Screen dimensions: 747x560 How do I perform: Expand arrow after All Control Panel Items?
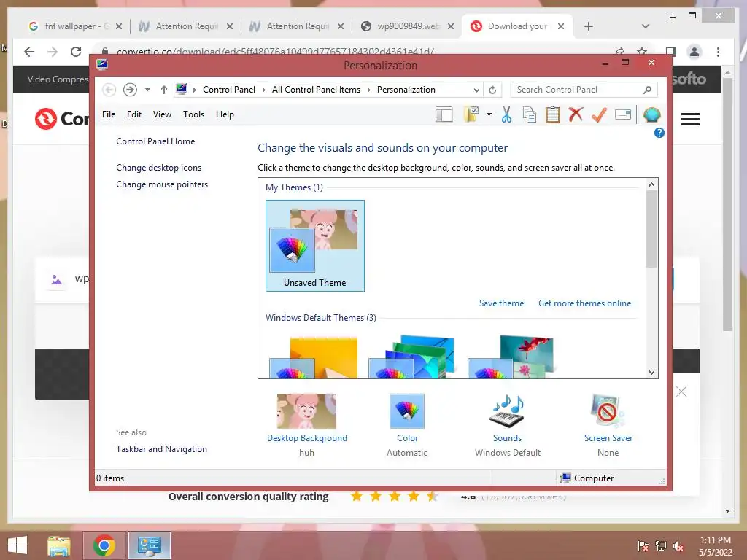(x=368, y=90)
